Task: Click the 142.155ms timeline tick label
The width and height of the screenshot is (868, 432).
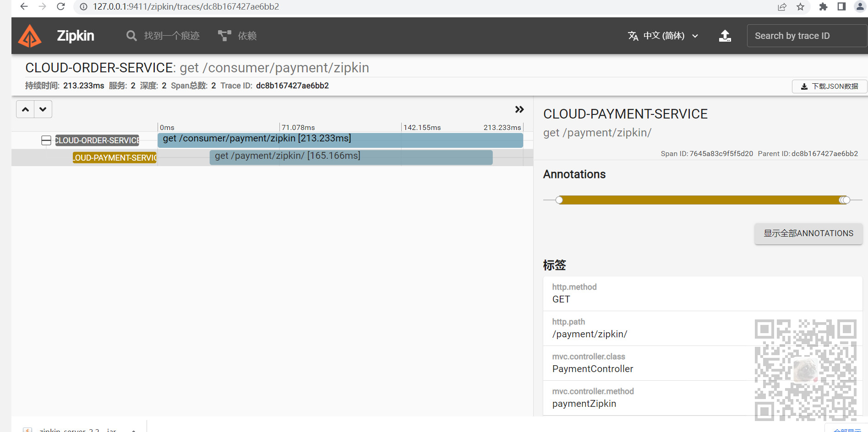Action: 422,128
